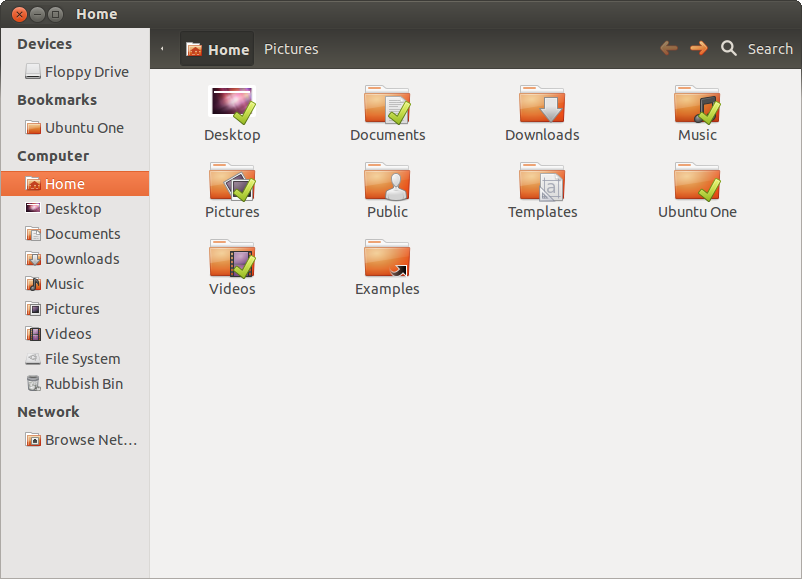Select the Templates folder icon
The width and height of the screenshot is (802, 579).
(x=542, y=182)
